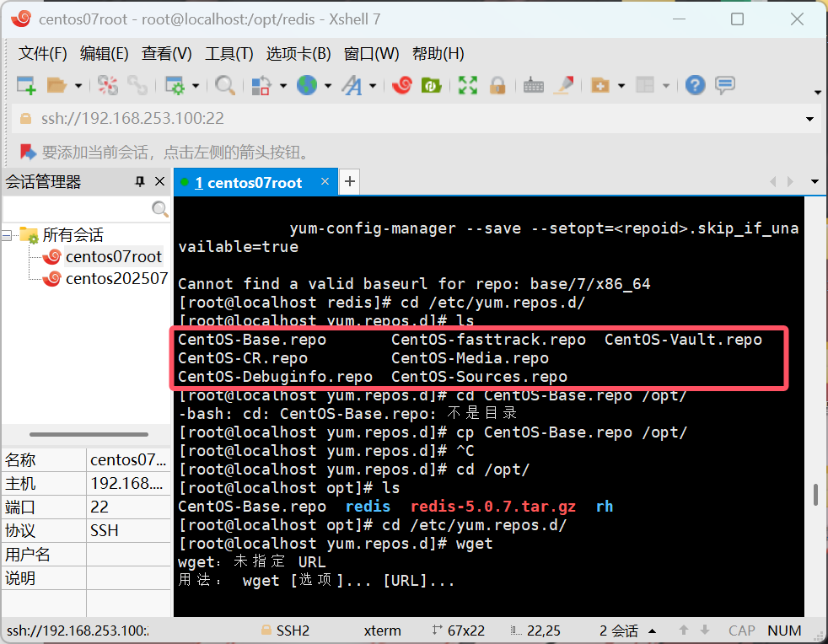
Task: Click the SSH2 lock status icon
Action: 266,631
